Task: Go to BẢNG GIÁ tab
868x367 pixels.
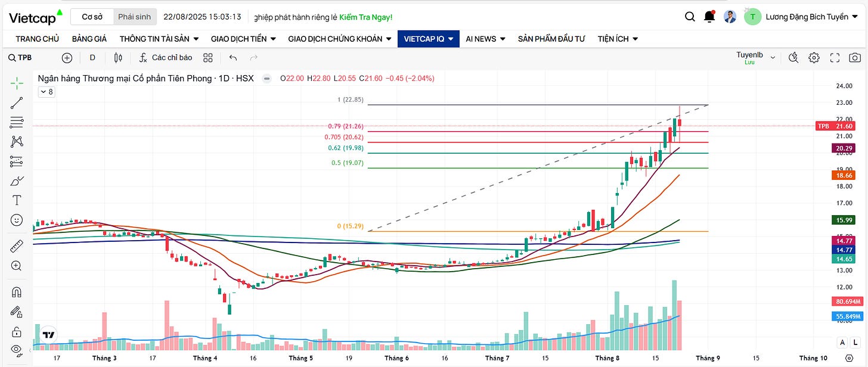Action: [89, 39]
